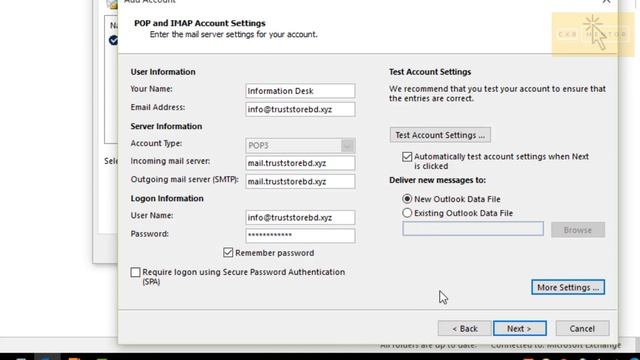Click the Server Information heading

pyautogui.click(x=166, y=126)
